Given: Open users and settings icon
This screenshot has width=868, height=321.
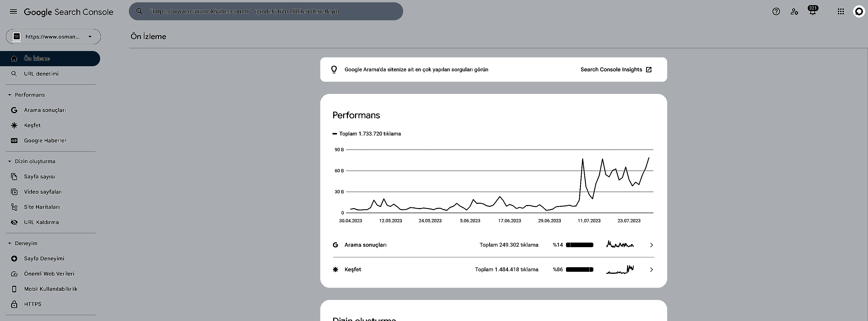Looking at the screenshot, I should point(794,11).
